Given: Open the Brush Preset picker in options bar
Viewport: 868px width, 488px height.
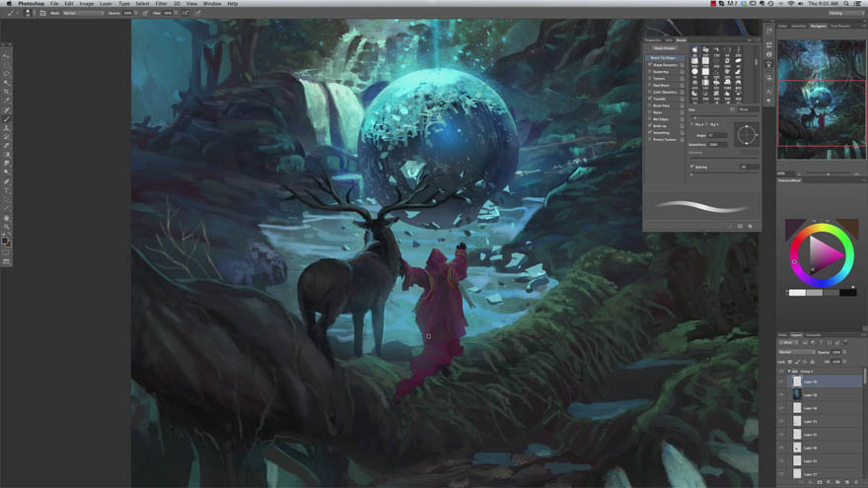Looking at the screenshot, I should coord(28,13).
